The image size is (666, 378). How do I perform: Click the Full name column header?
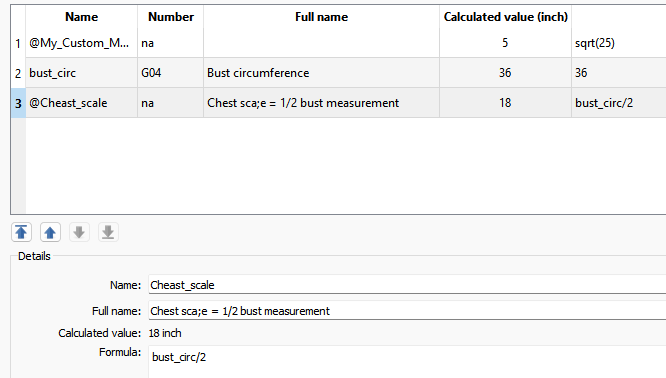[x=322, y=17]
